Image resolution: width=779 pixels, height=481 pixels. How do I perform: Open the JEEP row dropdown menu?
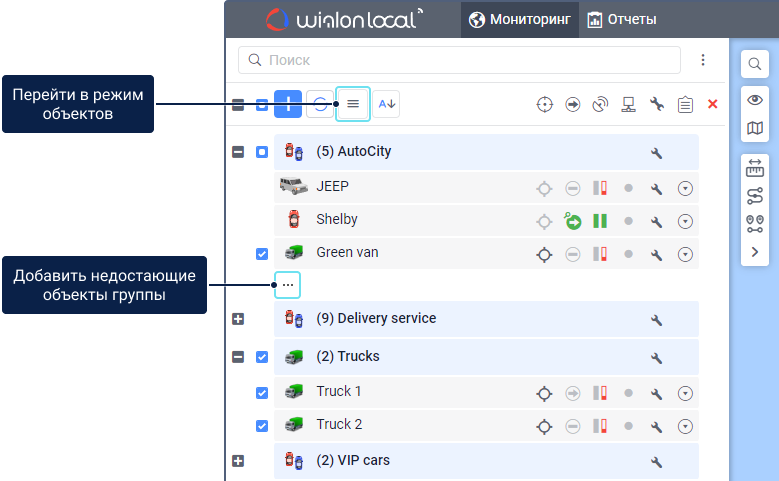tap(685, 189)
